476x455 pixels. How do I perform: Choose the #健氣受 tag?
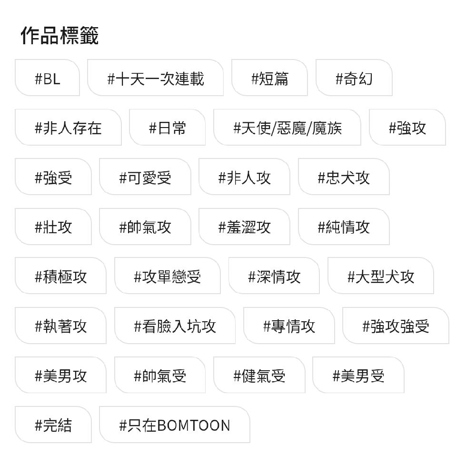pyautogui.click(x=259, y=375)
